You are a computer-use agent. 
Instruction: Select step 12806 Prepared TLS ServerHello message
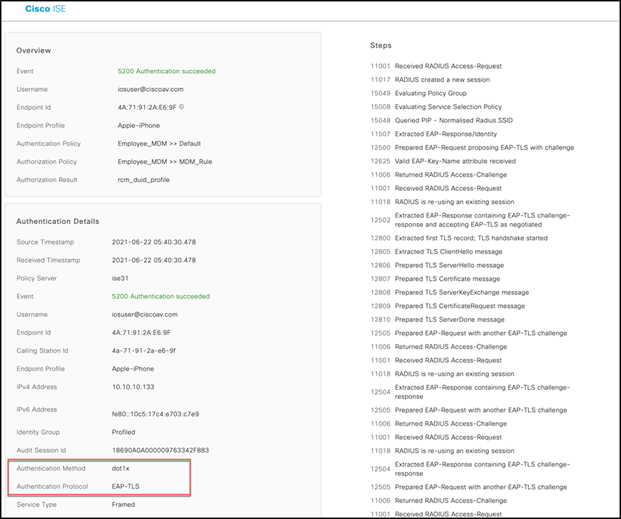click(x=437, y=265)
